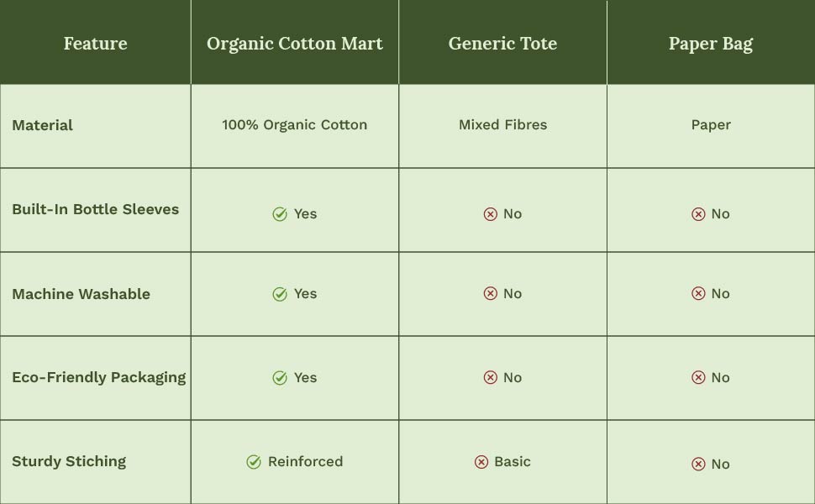This screenshot has width=815, height=504.
Task: Select the Generic Tote column header
Action: coord(502,44)
